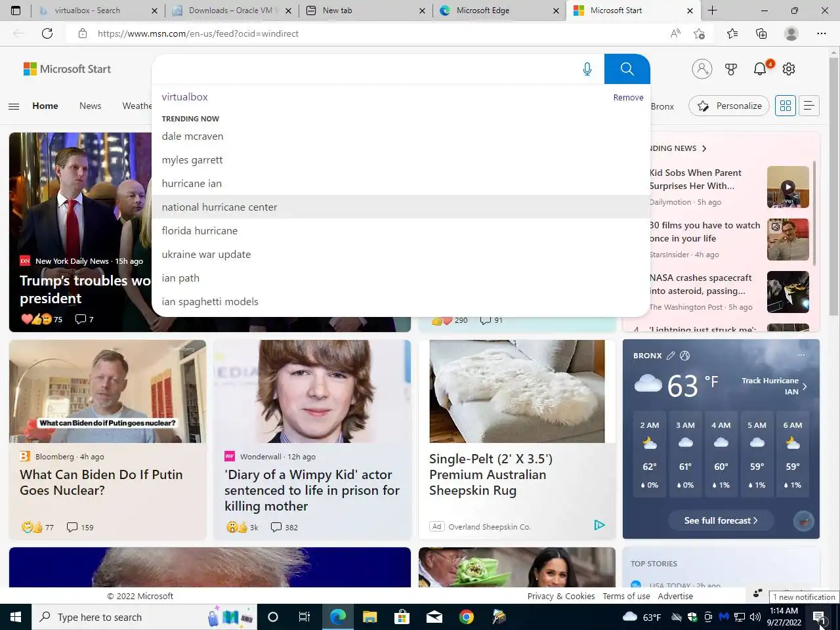Image resolution: width=840 pixels, height=630 pixels.
Task: Click into the MSN search input field
Action: pos(364,69)
